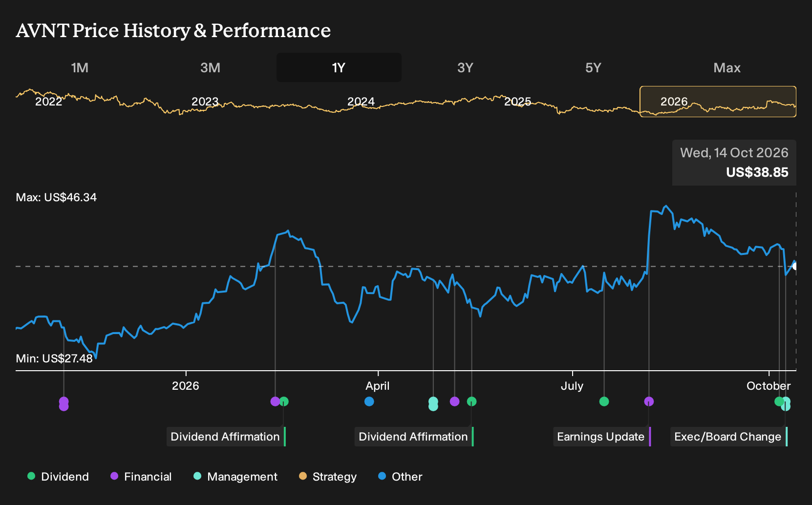This screenshot has width=812, height=505.
Task: Click the purple Financial marker in early May
Action: pos(454,401)
